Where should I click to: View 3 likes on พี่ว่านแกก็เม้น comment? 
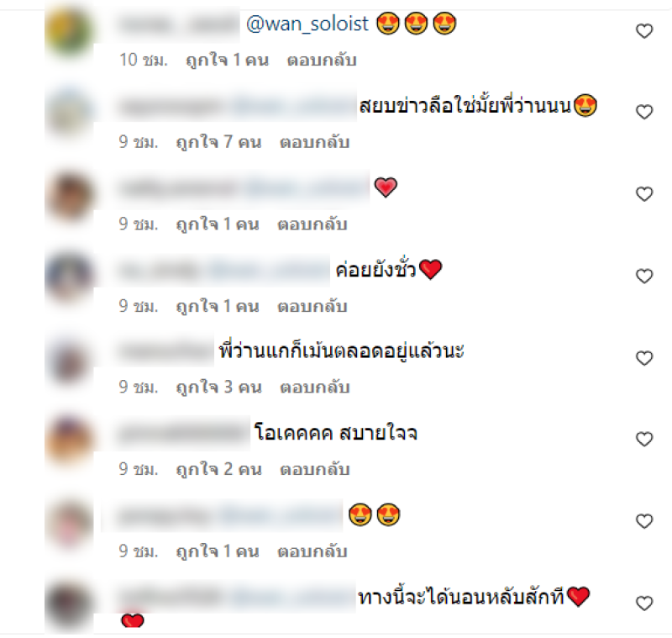(x=218, y=388)
